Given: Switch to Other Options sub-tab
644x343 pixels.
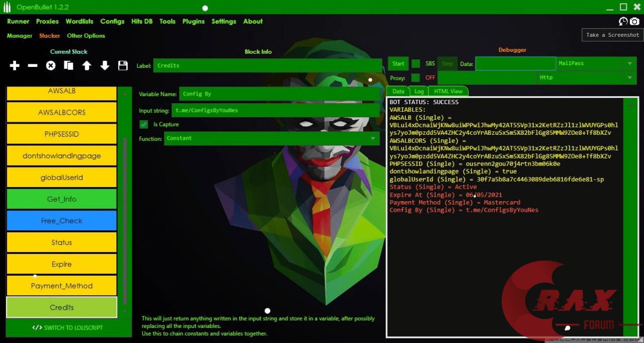Looking at the screenshot, I should coord(86,36).
